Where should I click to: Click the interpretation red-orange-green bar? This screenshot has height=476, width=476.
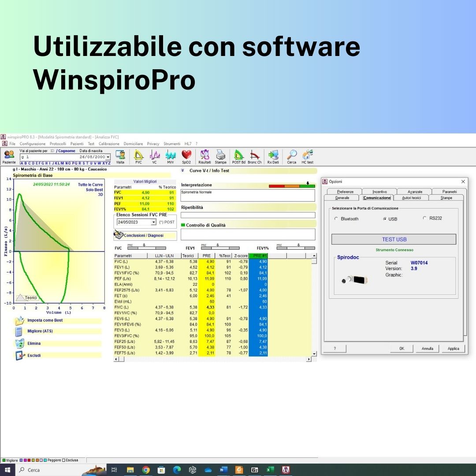[x=292, y=186]
